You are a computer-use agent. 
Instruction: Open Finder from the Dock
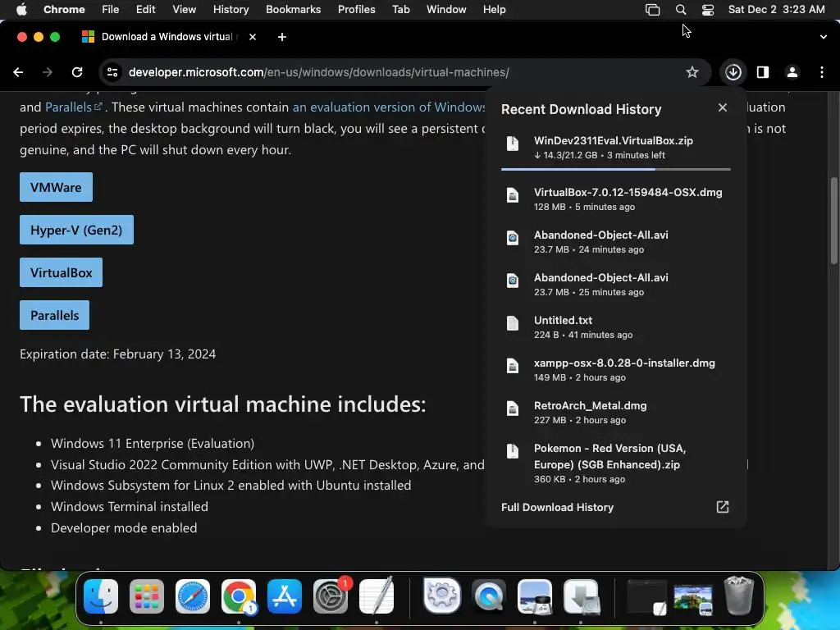pyautogui.click(x=101, y=596)
